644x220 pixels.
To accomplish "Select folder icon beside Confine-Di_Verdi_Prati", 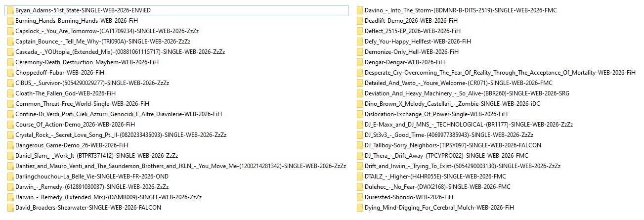I will pyautogui.click(x=10, y=114).
